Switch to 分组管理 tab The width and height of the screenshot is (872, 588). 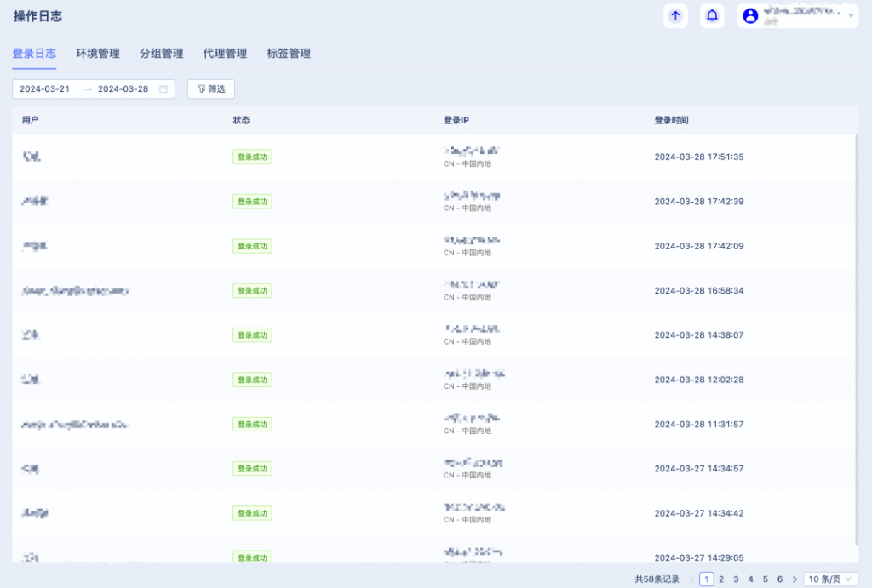(x=162, y=54)
